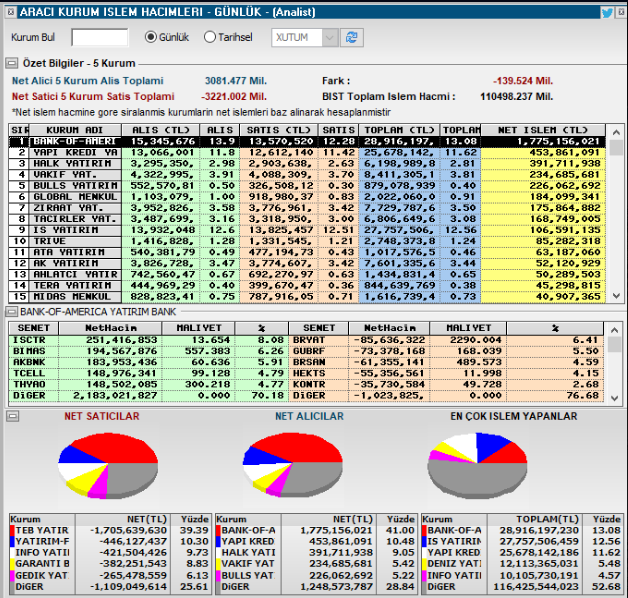
Task: Click the DENIZ YATI row in top traders legend
Action: (522, 564)
